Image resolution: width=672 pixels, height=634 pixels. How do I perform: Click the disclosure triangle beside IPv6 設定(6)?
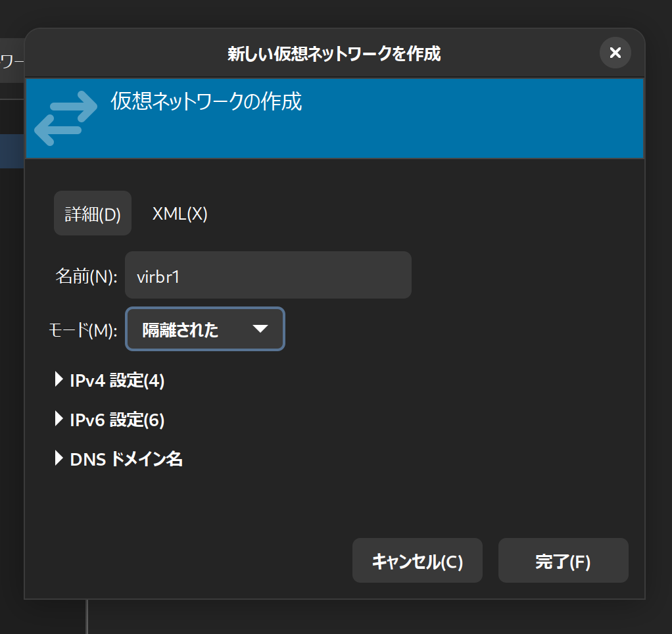[x=59, y=420]
